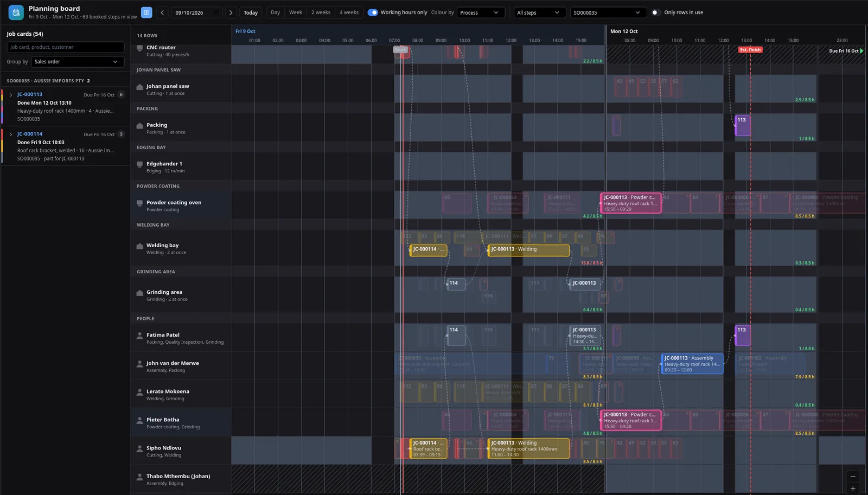Open the SO000035 sales order dropdown

tap(608, 12)
